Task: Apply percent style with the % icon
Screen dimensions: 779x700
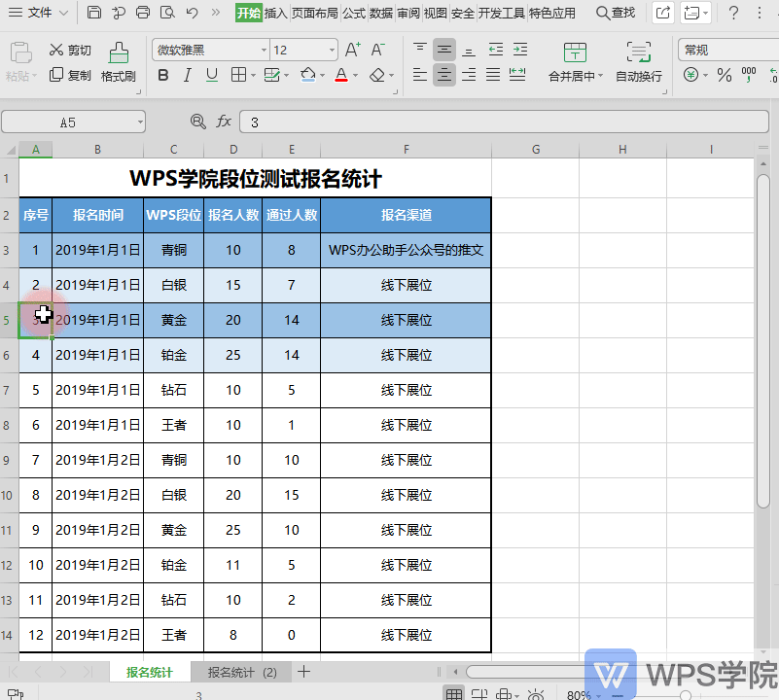Action: coord(724,76)
